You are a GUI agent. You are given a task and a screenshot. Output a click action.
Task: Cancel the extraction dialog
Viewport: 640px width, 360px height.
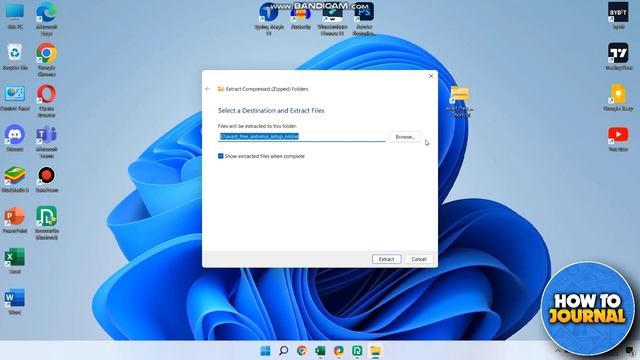tap(419, 259)
